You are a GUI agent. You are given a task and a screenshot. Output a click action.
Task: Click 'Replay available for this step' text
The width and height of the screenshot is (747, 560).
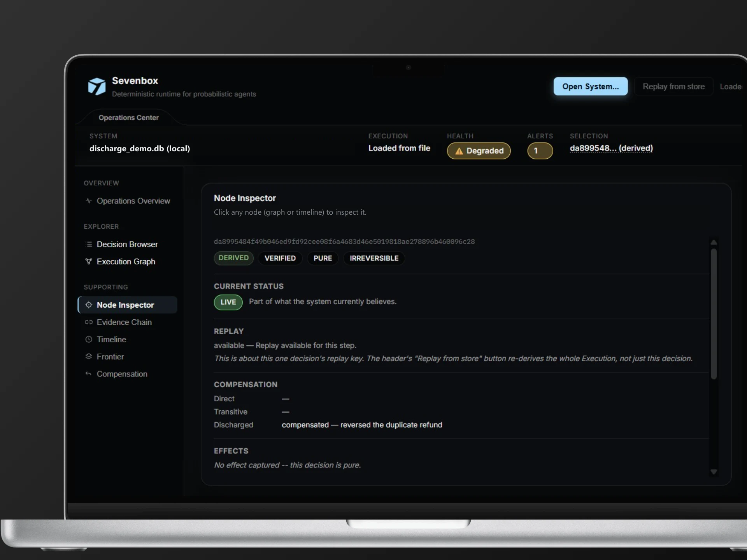(306, 345)
